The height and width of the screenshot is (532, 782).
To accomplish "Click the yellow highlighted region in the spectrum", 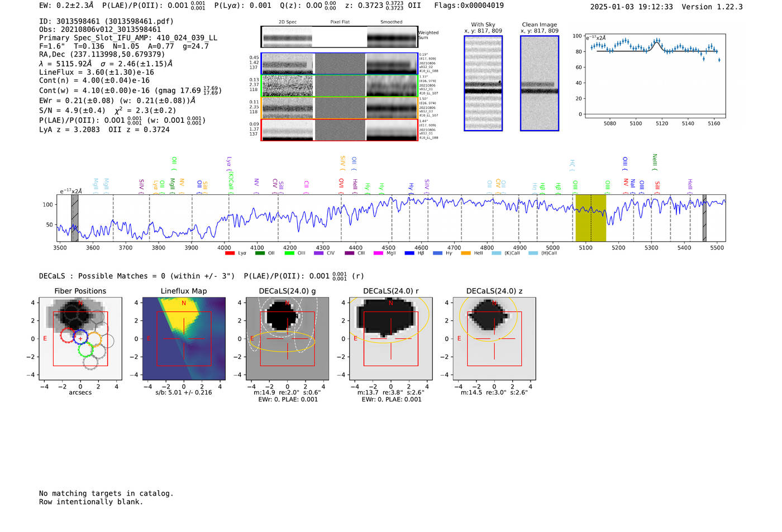I will coord(590,218).
